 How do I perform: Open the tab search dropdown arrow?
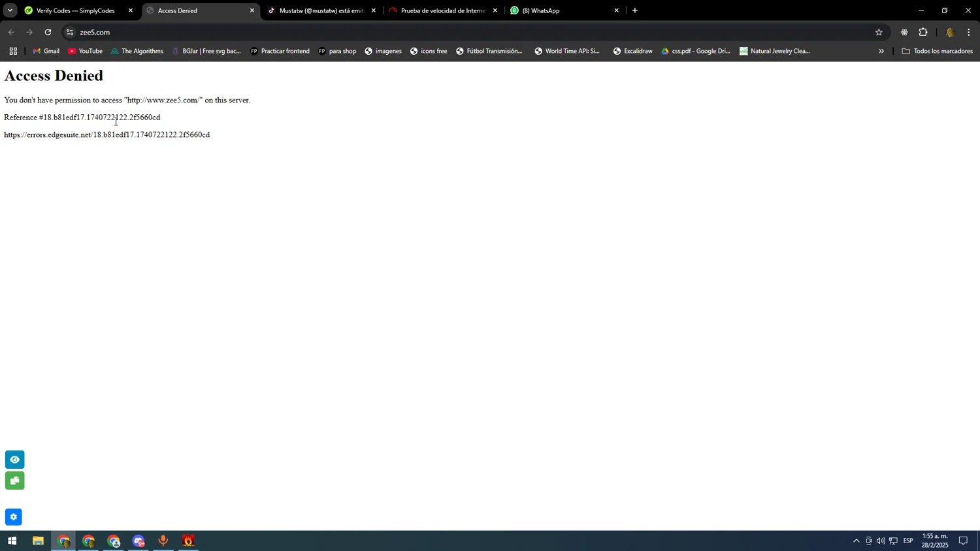(10, 10)
